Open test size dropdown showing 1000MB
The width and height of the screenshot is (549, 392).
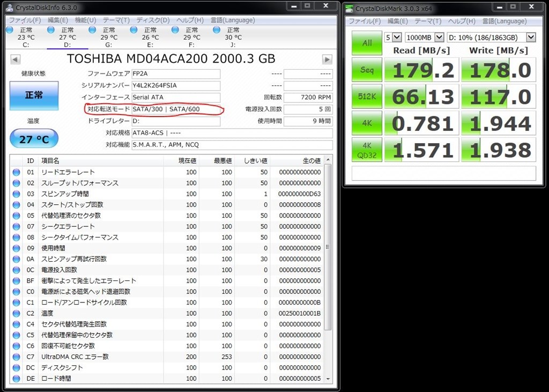pos(425,37)
